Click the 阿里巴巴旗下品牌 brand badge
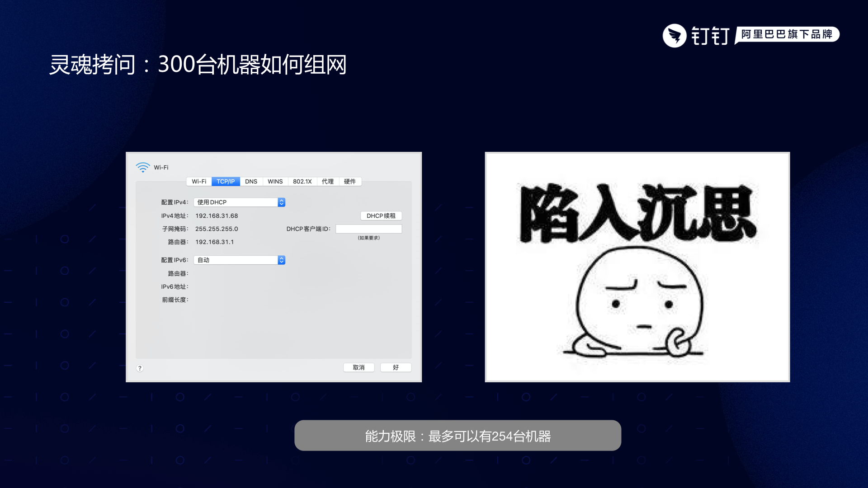The image size is (868, 488). [787, 35]
